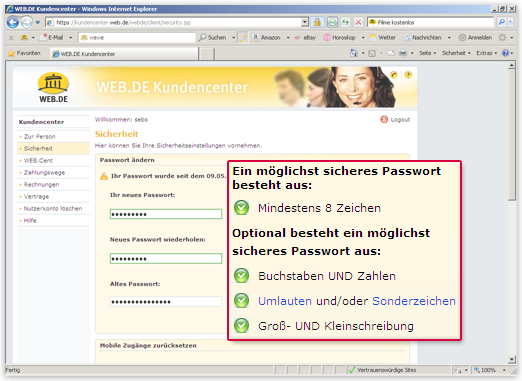Open the E-Mail toolbar button
The height and width of the screenshot is (381, 522).
point(51,38)
